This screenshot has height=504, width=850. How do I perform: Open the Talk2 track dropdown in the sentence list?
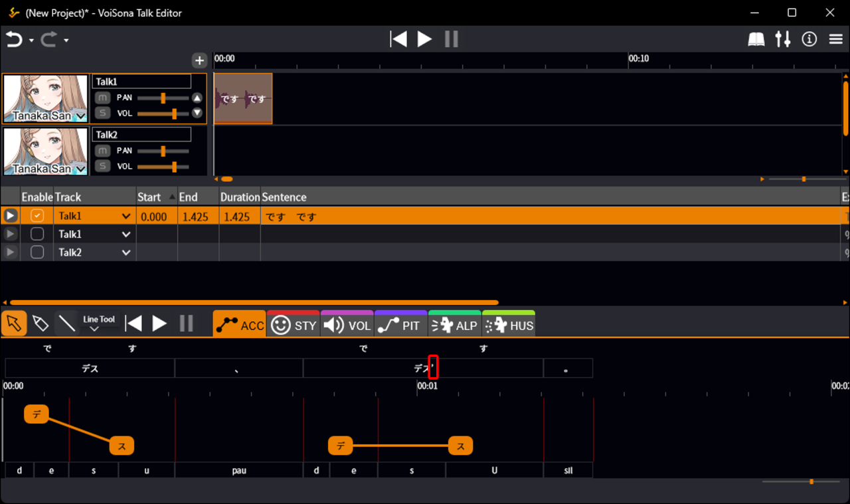pyautogui.click(x=126, y=252)
